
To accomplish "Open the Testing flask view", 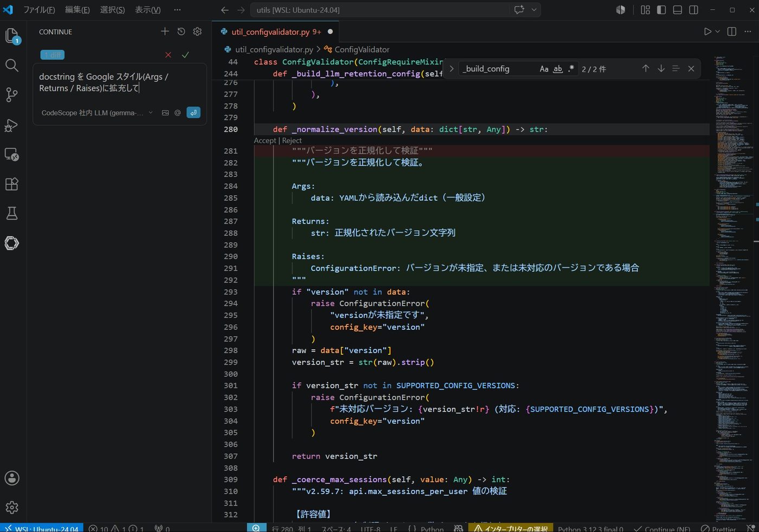I will pyautogui.click(x=12, y=213).
